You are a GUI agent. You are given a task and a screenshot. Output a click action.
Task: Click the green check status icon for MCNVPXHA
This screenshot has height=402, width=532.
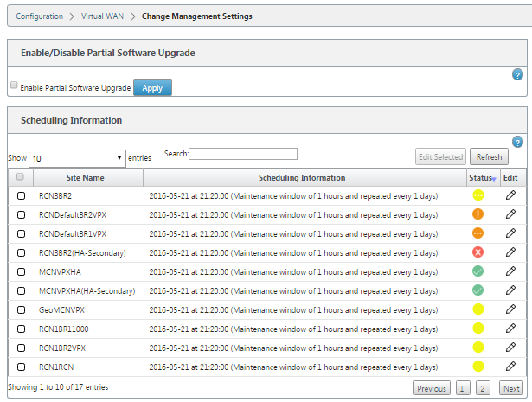478,271
